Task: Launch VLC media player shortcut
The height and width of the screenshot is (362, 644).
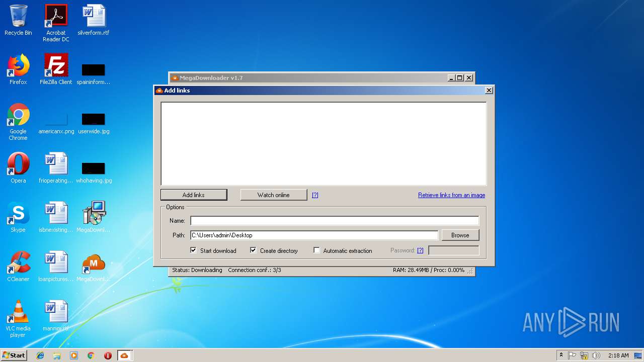Action: point(18,319)
